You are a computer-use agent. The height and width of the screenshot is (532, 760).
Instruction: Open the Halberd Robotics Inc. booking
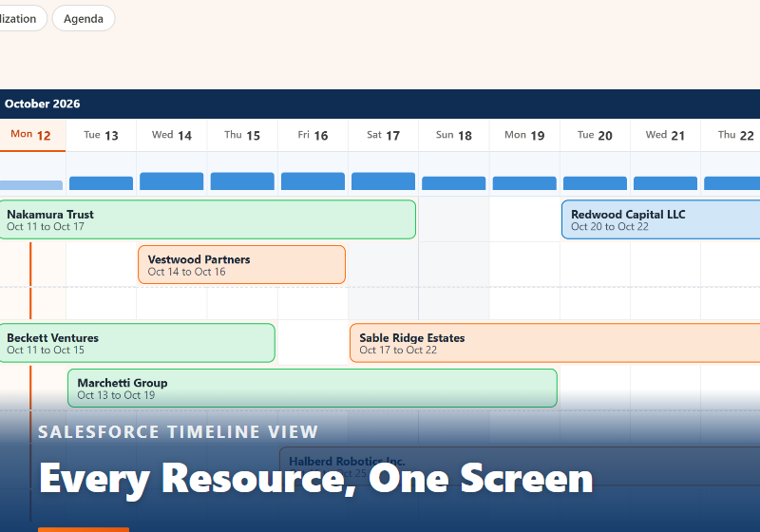point(520,466)
